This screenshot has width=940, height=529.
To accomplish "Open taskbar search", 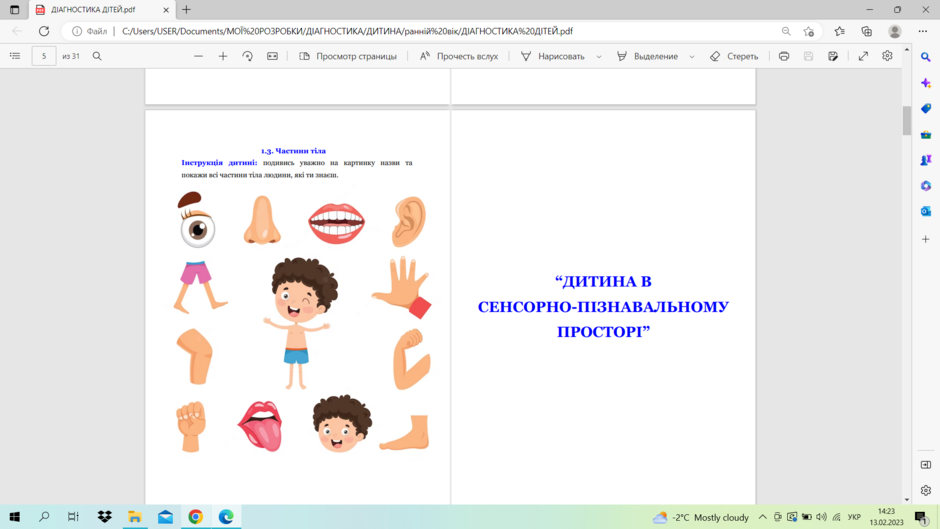I will click(44, 516).
